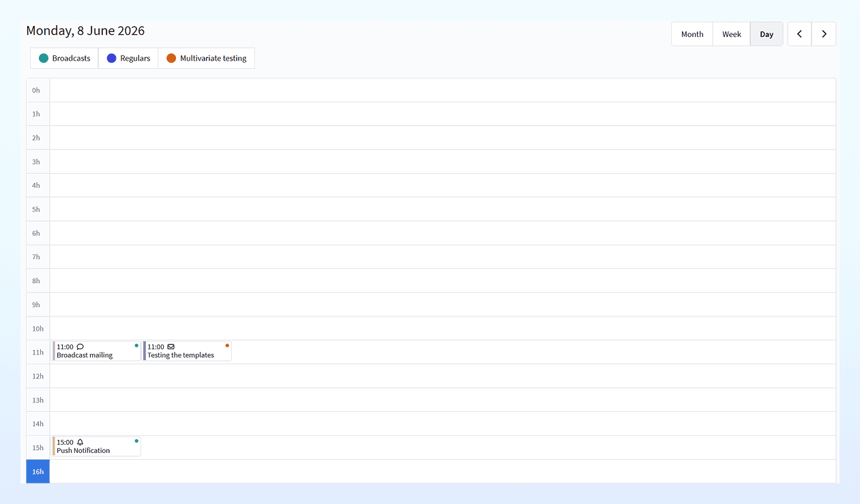Viewport: 860px width, 504px height.
Task: Click the 13h hour label
Action: click(38, 400)
